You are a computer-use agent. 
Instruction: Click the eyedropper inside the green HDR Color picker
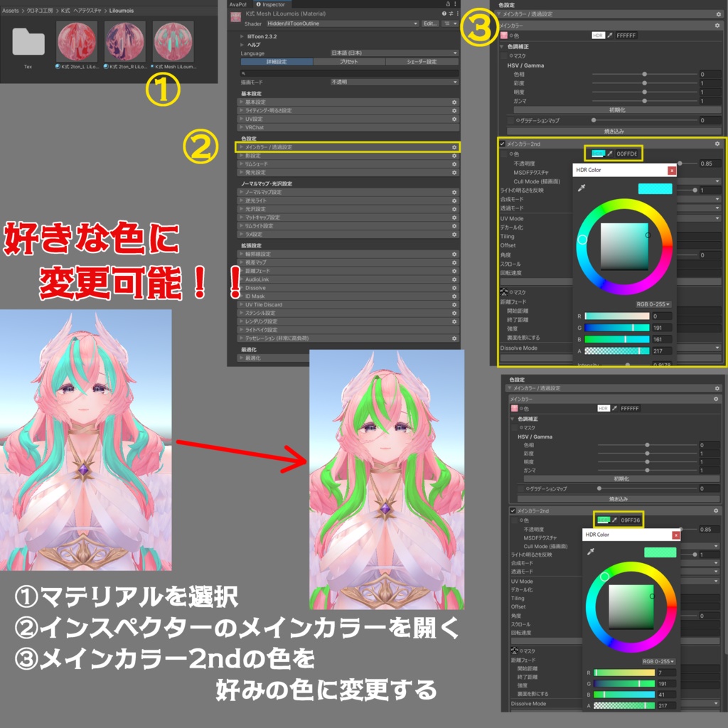click(591, 552)
